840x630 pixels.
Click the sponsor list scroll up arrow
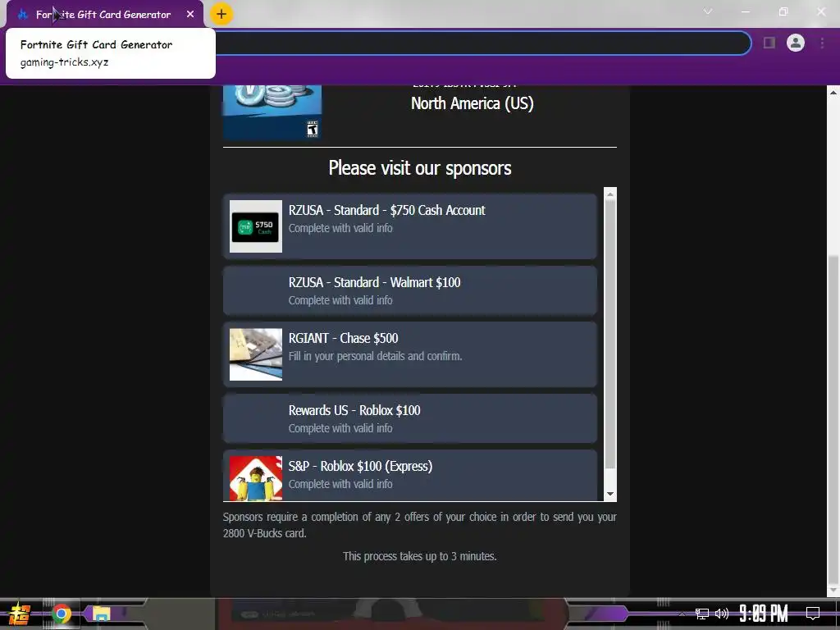(610, 194)
